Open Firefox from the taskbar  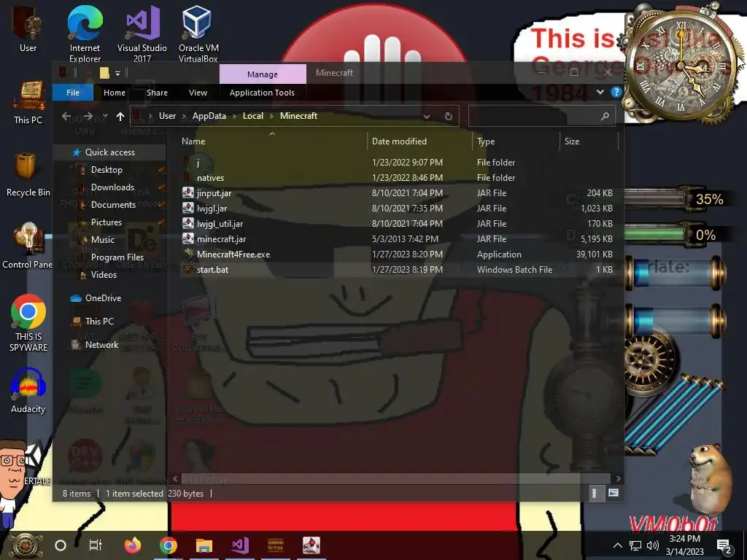pos(133,545)
